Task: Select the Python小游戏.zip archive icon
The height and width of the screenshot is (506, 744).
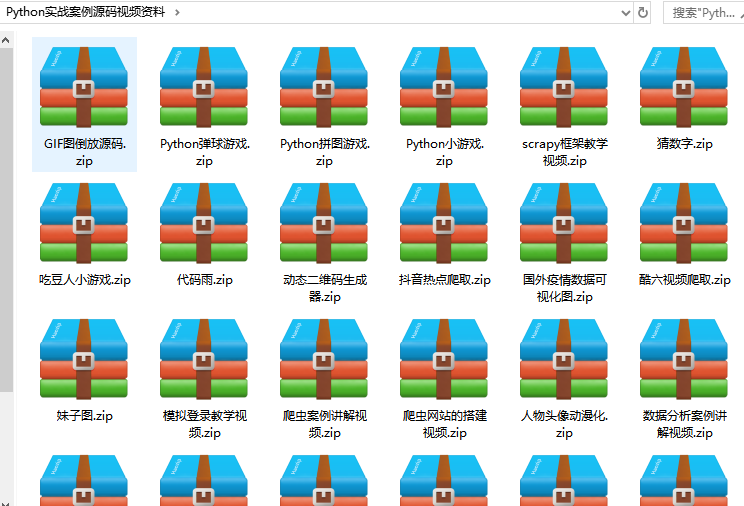Action: [x=444, y=87]
